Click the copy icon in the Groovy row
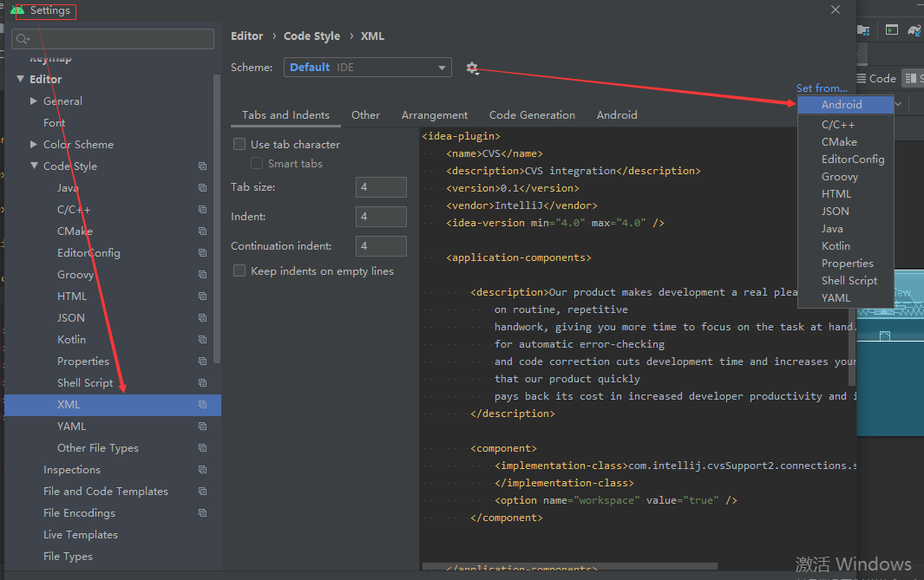This screenshot has width=924, height=580. [x=203, y=275]
